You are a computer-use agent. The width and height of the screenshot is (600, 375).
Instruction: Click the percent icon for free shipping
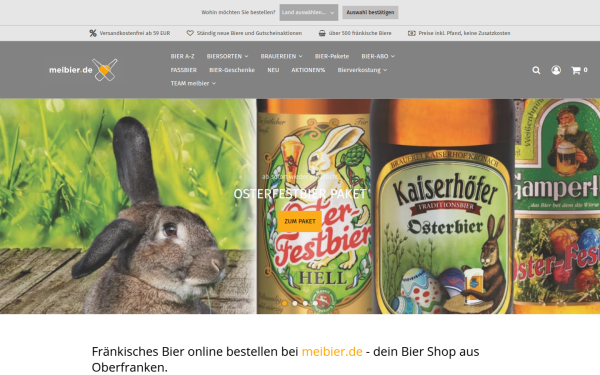(93, 33)
